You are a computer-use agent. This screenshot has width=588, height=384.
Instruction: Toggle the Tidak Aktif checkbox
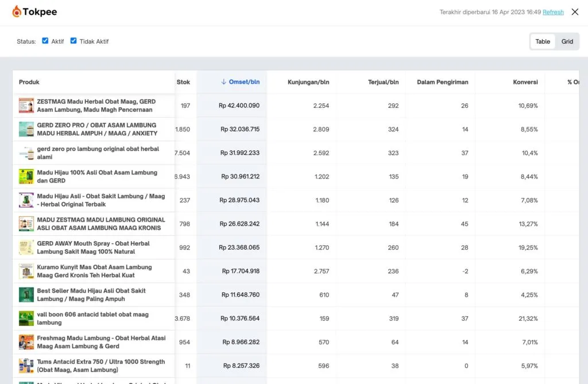pyautogui.click(x=73, y=41)
